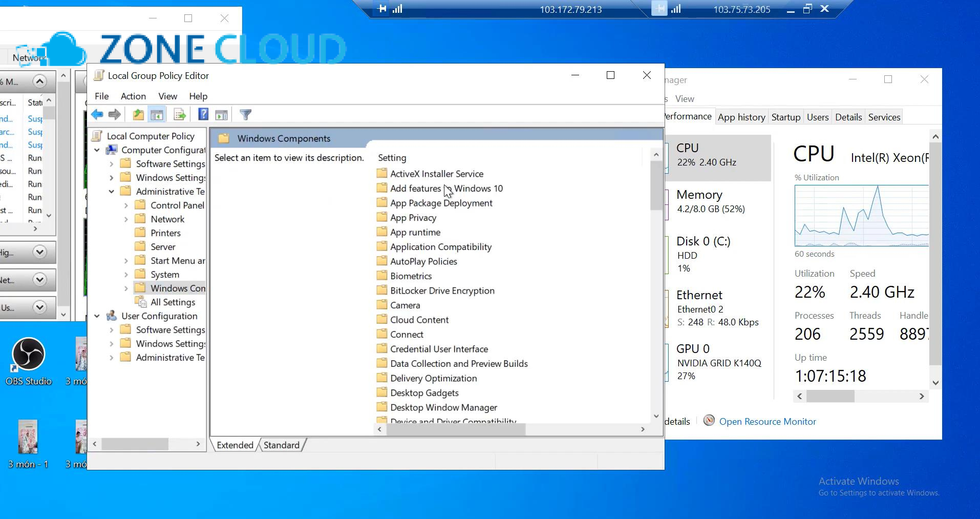Click the blue Back arrow in toolbar
Screen dimensions: 980x519
coord(97,115)
